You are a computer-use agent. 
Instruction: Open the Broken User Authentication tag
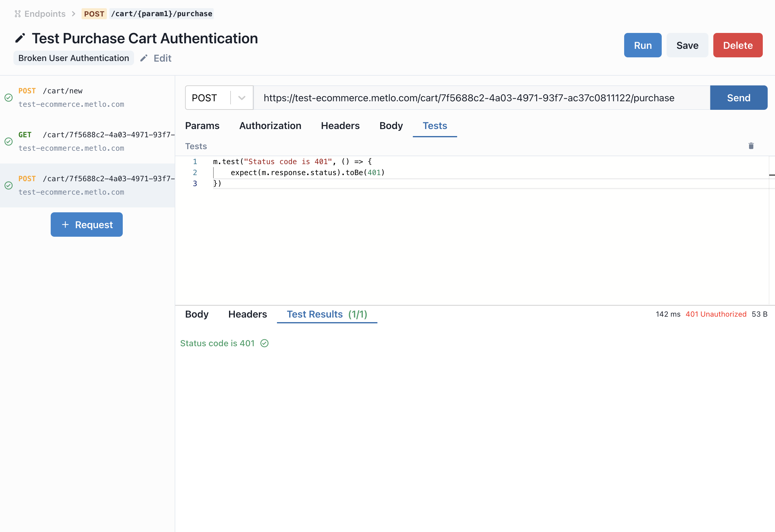[x=74, y=58]
